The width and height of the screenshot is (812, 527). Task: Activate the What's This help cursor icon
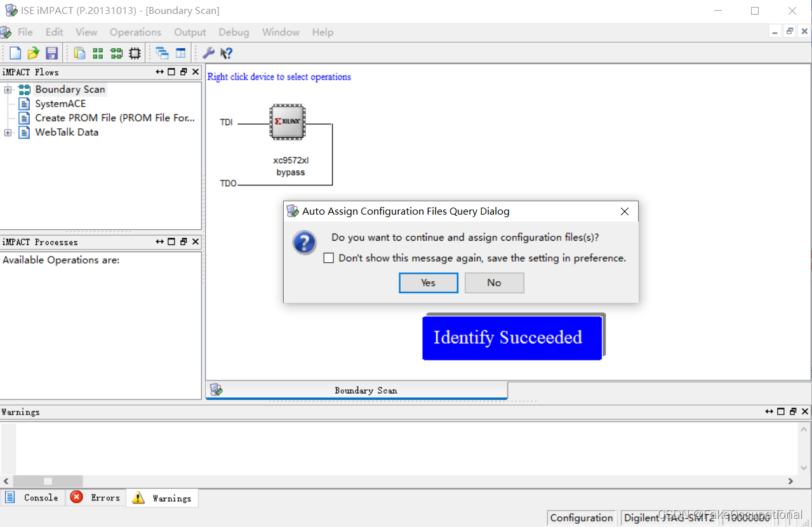coord(226,53)
